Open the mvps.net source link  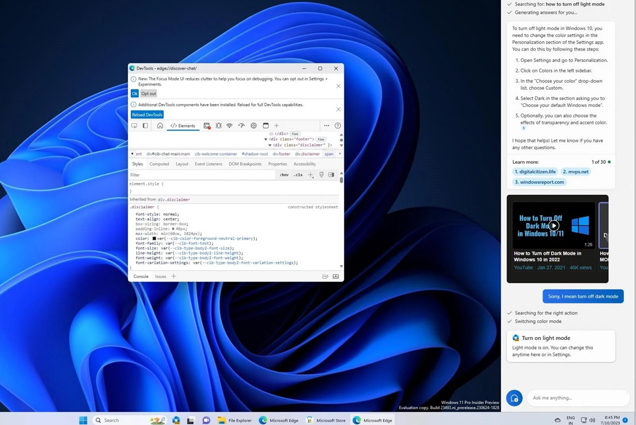coord(576,172)
